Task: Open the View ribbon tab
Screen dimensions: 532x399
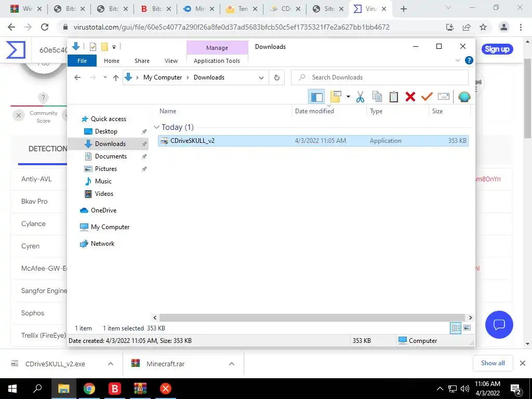Action: click(x=171, y=61)
